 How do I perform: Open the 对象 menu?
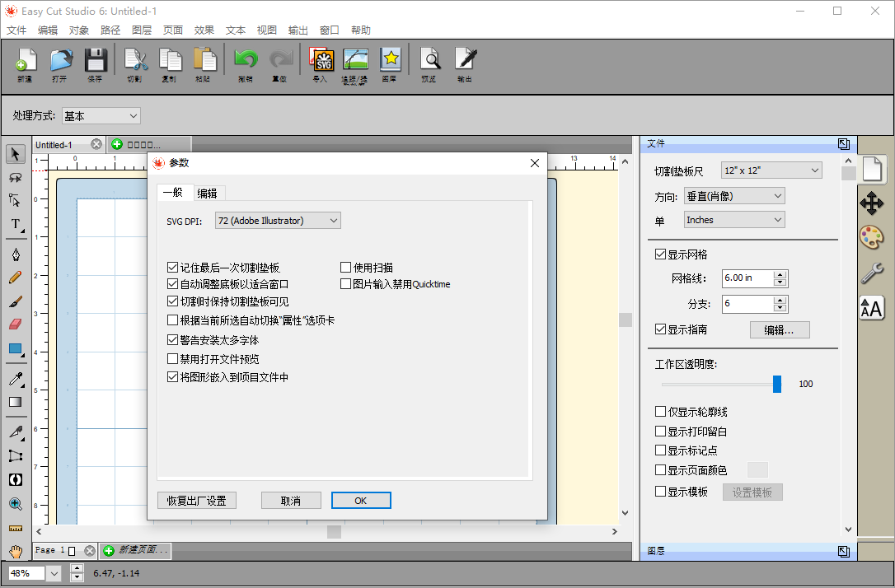[x=79, y=30]
